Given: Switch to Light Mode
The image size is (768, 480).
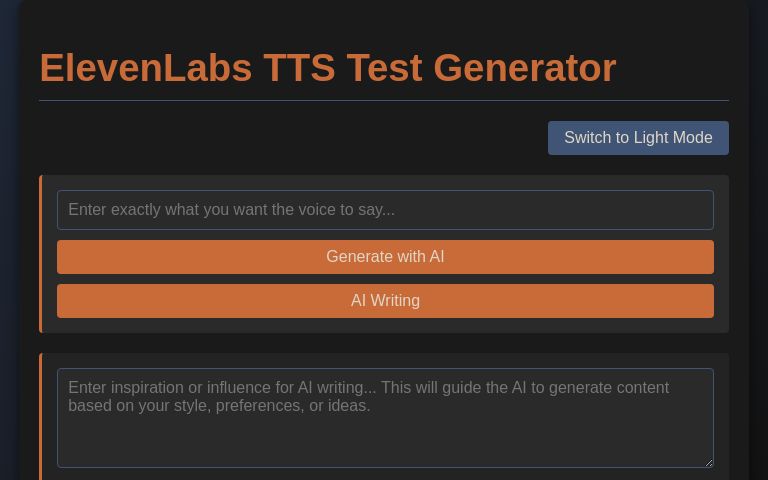Looking at the screenshot, I should [638, 138].
